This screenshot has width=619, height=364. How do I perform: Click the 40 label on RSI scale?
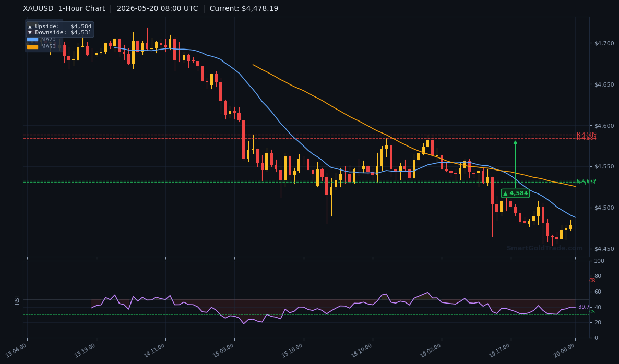597,307
